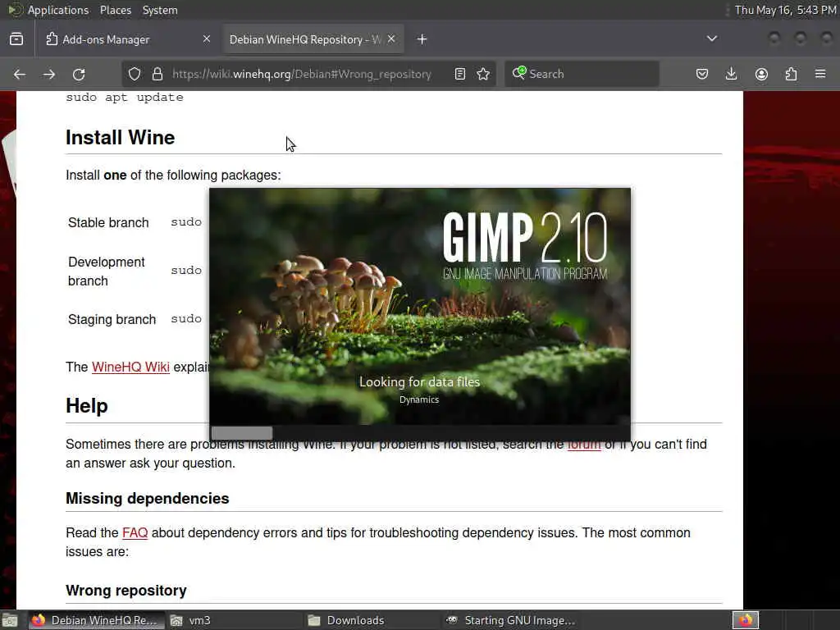840x630 pixels.
Task: Open the forum link in Help section
Action: 584,445
